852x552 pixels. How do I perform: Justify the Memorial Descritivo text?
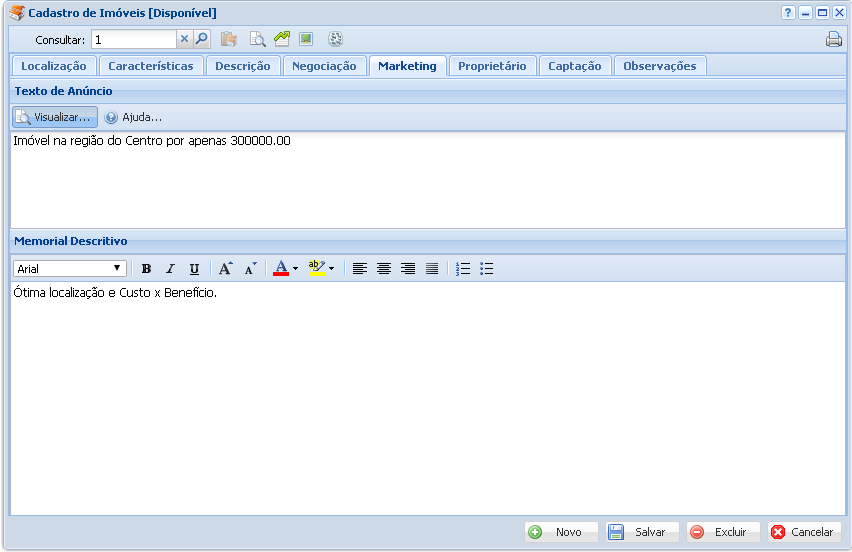click(x=432, y=269)
